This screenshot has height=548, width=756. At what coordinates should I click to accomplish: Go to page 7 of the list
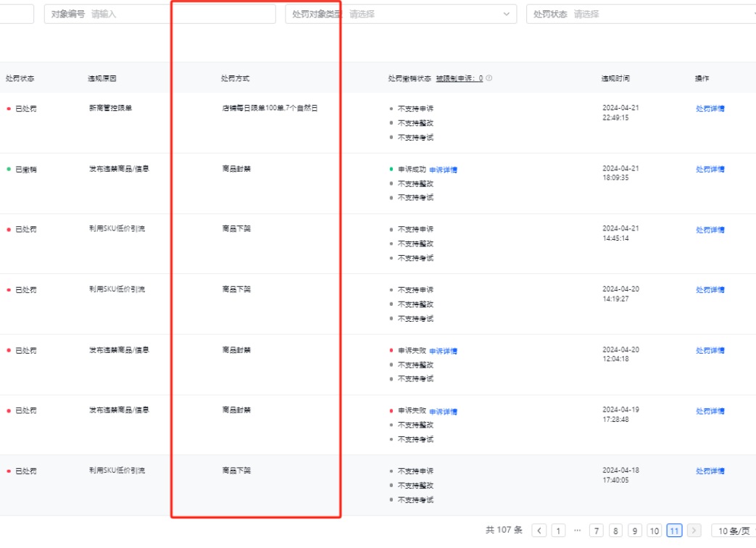pyautogui.click(x=597, y=531)
